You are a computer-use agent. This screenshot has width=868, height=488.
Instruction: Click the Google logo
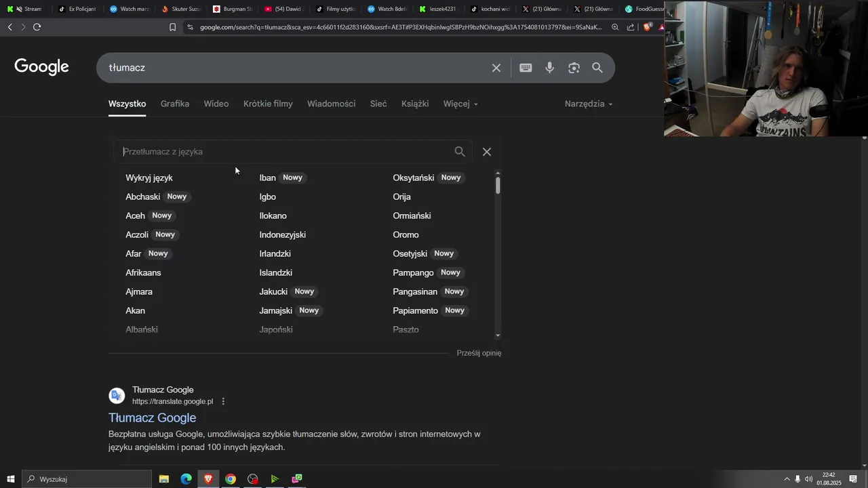click(41, 67)
